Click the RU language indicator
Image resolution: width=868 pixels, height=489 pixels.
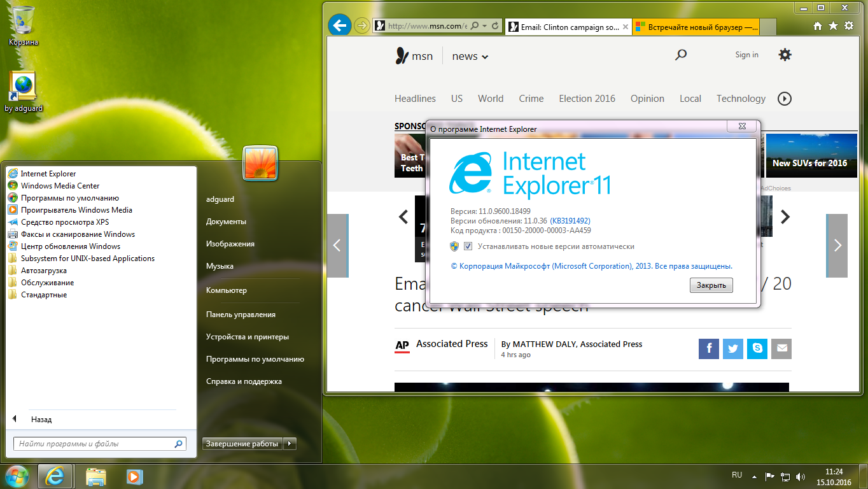pyautogui.click(x=737, y=475)
